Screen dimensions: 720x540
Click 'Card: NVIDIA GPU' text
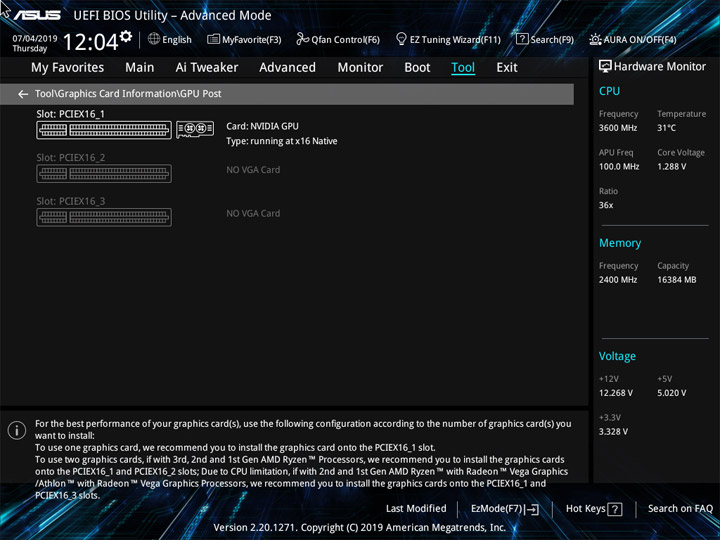pos(262,126)
